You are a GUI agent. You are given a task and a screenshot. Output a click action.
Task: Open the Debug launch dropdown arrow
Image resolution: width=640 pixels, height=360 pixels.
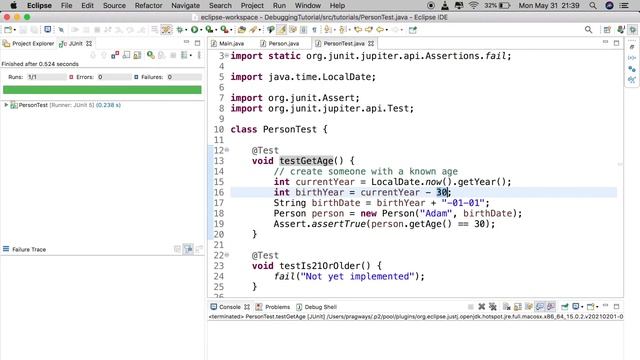[186, 30]
